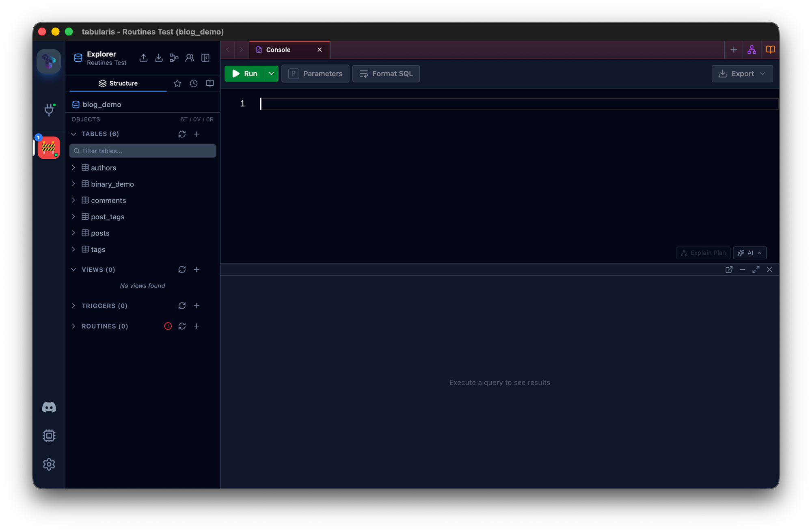Expand the TRIGGERS section

(73, 306)
